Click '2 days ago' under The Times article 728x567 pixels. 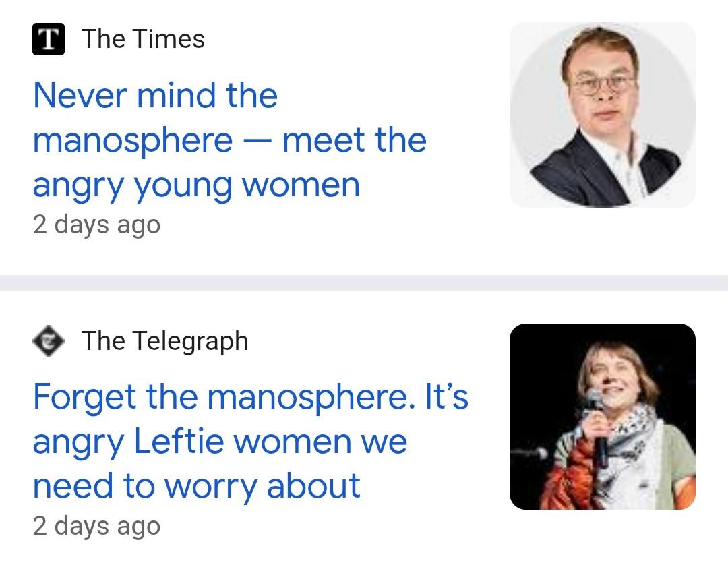point(96,225)
